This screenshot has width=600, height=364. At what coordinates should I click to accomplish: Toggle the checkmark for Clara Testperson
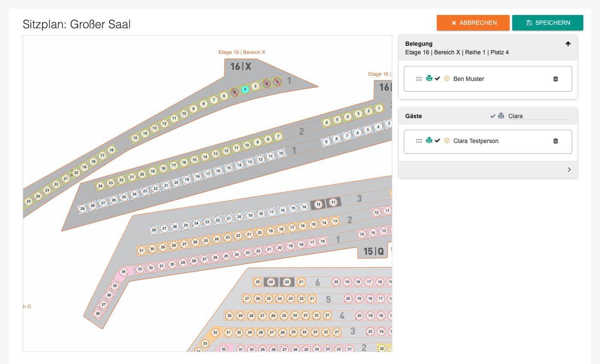click(437, 141)
